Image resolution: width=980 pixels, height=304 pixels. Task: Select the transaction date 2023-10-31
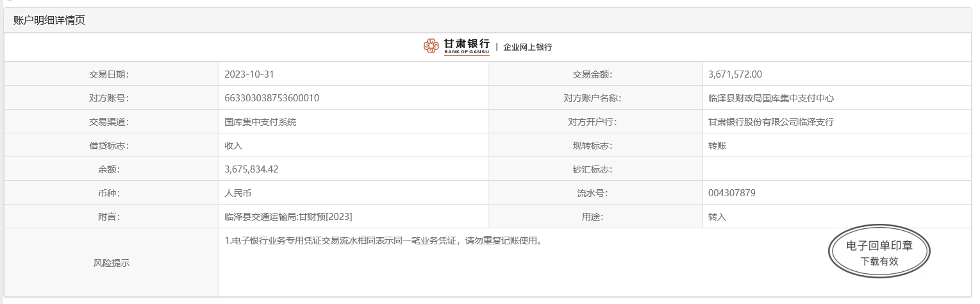pos(249,74)
